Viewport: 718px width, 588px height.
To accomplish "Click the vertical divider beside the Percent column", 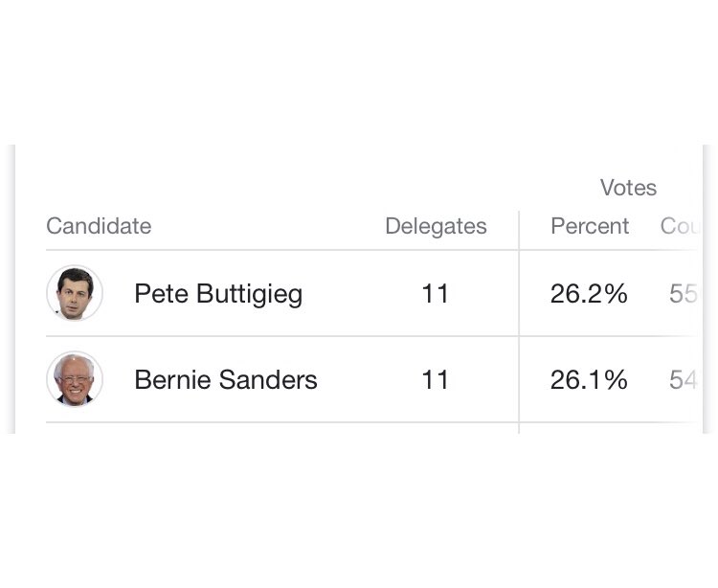I will [519, 316].
